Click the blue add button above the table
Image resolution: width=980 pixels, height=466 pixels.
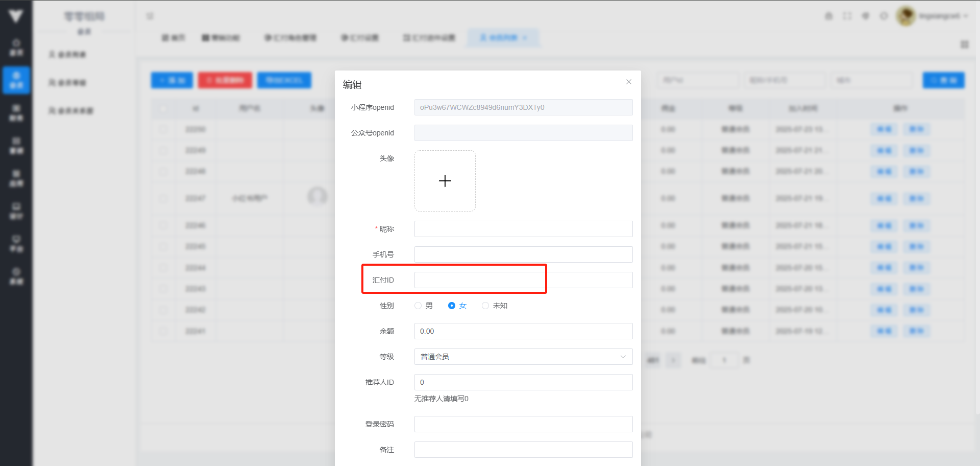click(x=171, y=80)
